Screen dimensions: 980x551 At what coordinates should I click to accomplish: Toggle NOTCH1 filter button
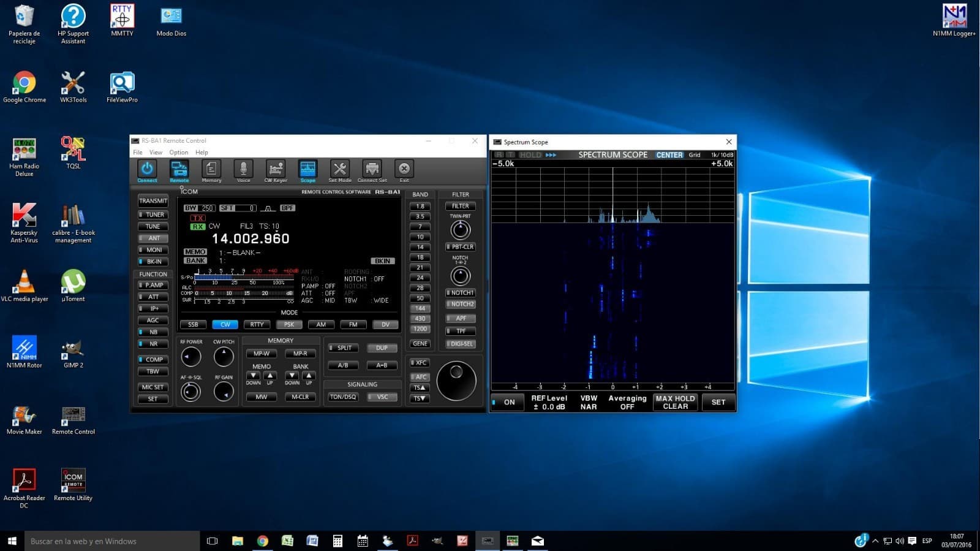(461, 292)
